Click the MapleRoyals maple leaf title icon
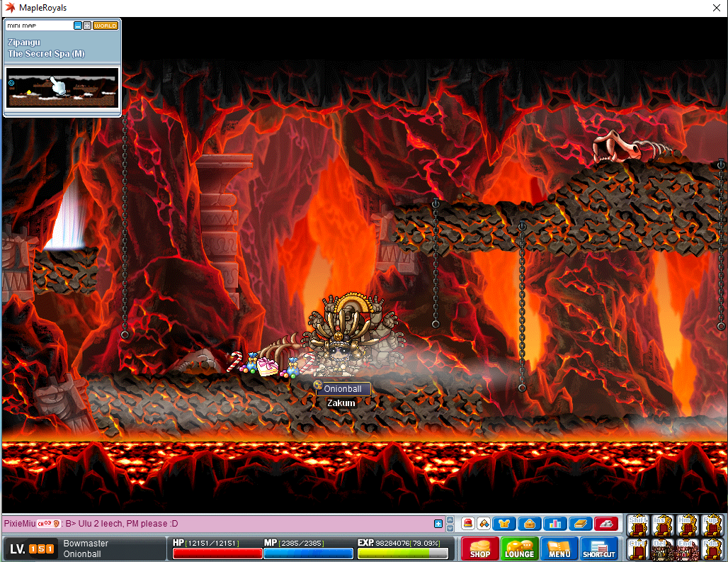 (10, 7)
